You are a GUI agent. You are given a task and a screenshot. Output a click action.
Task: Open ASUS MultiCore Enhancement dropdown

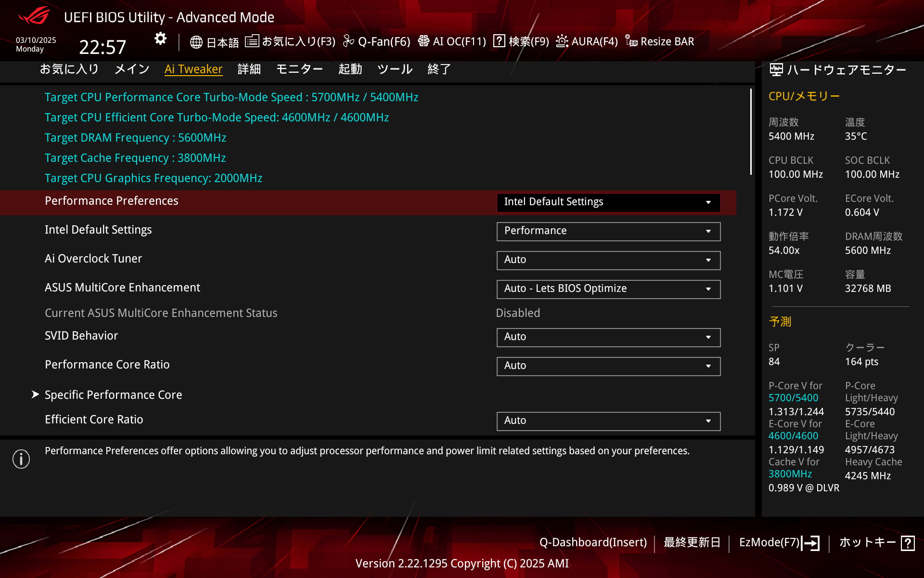608,289
